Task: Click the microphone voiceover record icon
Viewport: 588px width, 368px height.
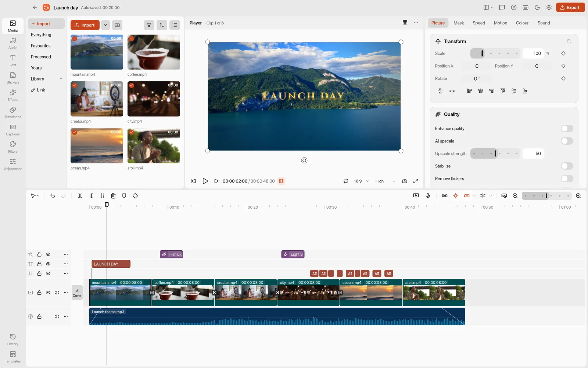Action: [428, 196]
